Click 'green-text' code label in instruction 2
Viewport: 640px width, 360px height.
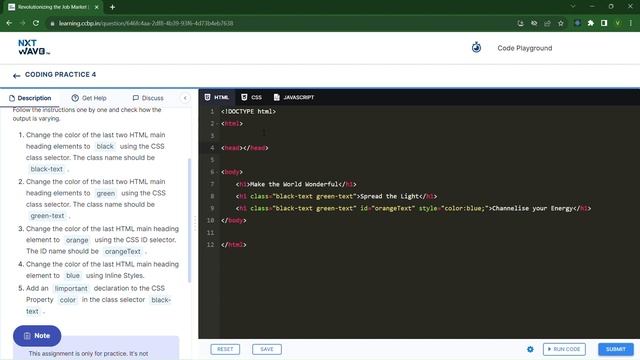(47, 216)
